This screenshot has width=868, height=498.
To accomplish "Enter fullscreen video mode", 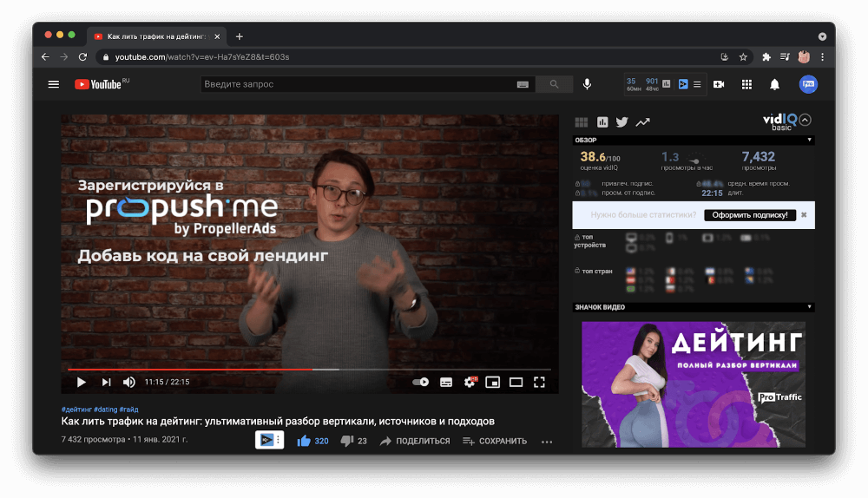I will [x=539, y=382].
